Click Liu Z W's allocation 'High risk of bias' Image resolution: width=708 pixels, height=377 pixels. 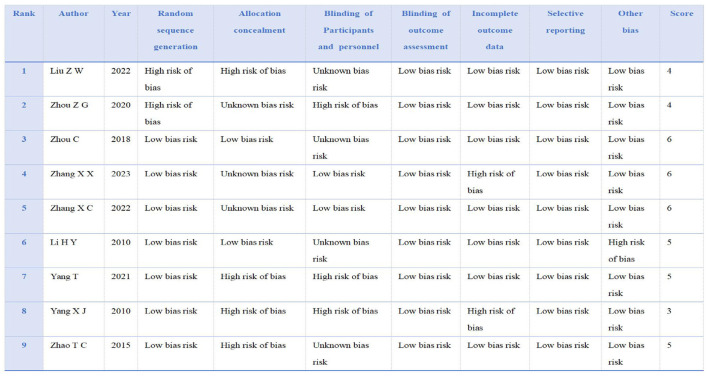[253, 71]
